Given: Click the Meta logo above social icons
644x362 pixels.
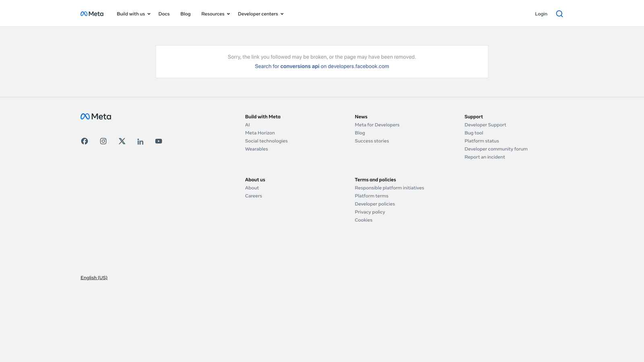Looking at the screenshot, I should click(95, 116).
